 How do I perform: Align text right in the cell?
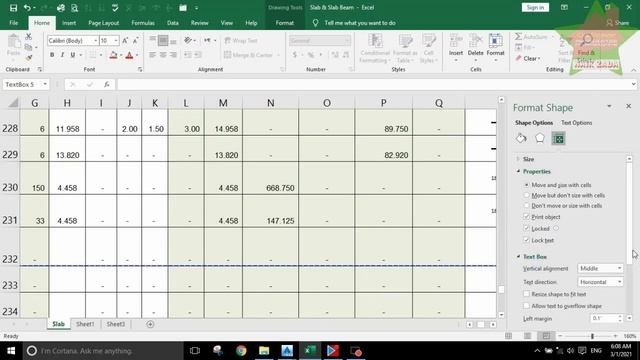click(x=173, y=55)
